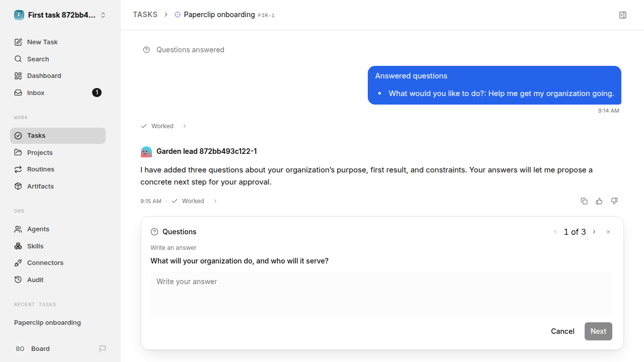This screenshot has height=362, width=644.
Task: Expand the Worked details next to 9:15 AM
Action: pyautogui.click(x=215, y=201)
